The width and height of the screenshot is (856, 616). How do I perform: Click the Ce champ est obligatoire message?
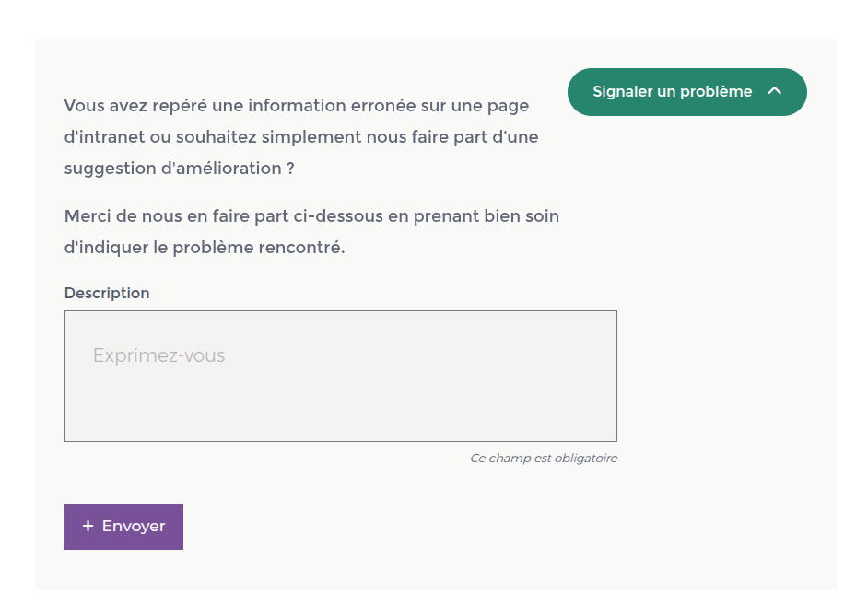pyautogui.click(x=543, y=459)
